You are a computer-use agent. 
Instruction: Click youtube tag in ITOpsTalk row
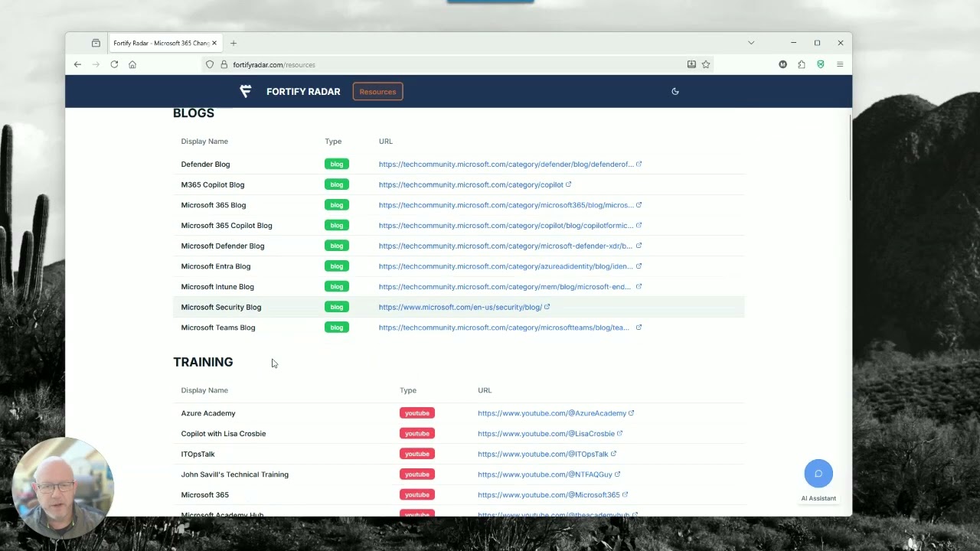point(416,454)
